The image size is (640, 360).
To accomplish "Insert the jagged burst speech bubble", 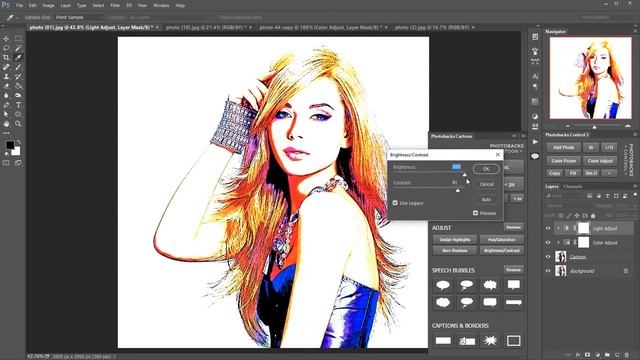I will pyautogui.click(x=490, y=285).
